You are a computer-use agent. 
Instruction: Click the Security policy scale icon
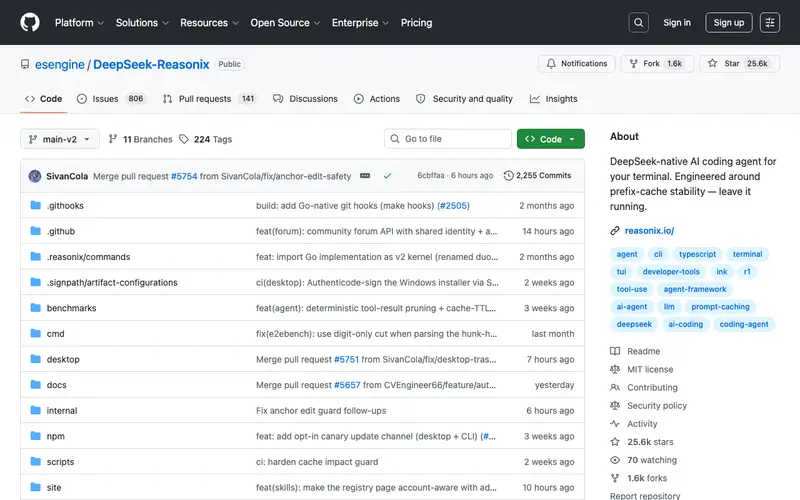coord(615,405)
